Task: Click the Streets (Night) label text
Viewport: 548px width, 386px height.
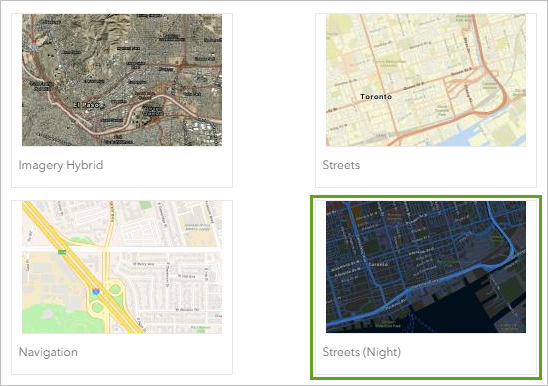Action: pos(362,352)
